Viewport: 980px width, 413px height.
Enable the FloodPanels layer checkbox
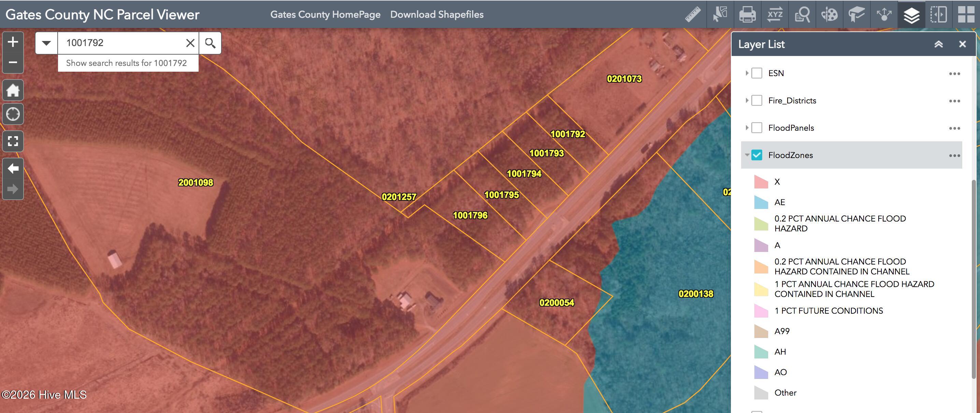pos(757,128)
